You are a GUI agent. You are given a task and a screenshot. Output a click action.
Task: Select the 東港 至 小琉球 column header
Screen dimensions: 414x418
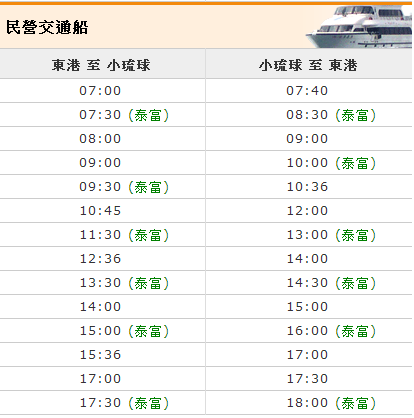(x=101, y=65)
